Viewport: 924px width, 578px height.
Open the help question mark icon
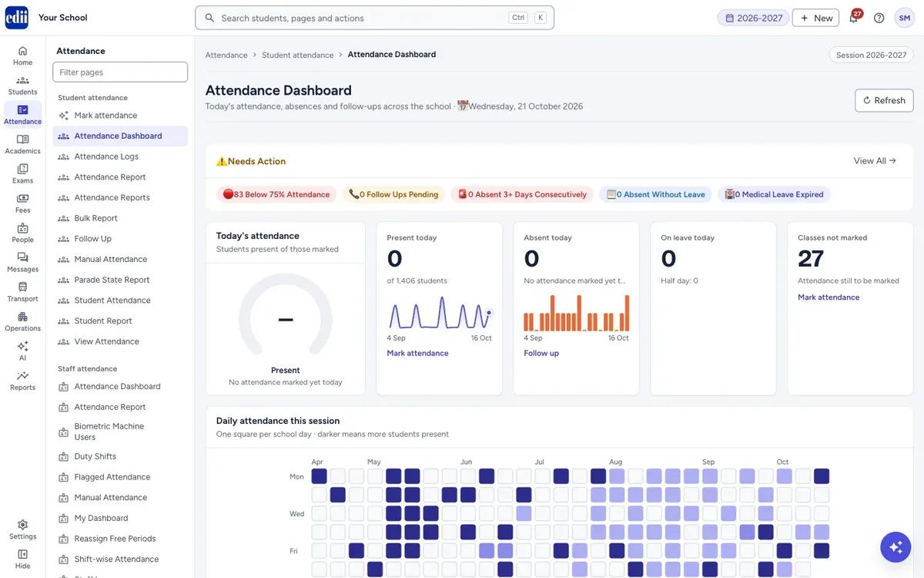pos(879,18)
